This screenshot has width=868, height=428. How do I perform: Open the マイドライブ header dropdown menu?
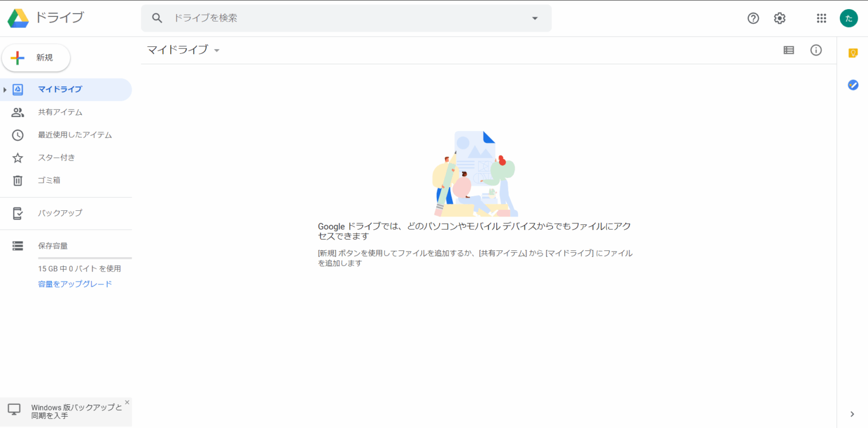[216, 50]
